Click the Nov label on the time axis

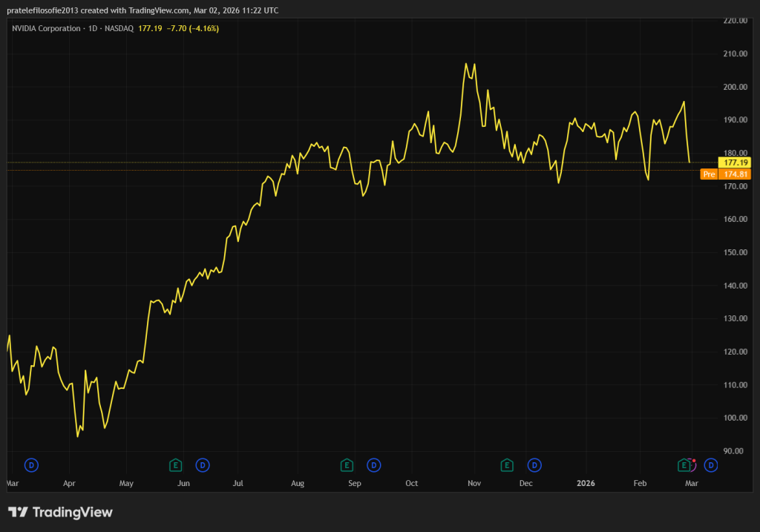tap(474, 483)
